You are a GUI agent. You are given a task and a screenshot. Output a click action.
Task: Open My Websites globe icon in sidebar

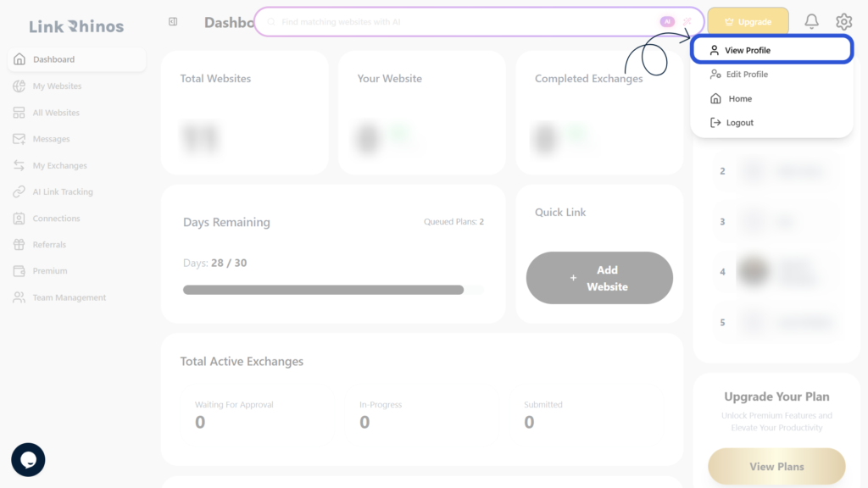pos(19,86)
